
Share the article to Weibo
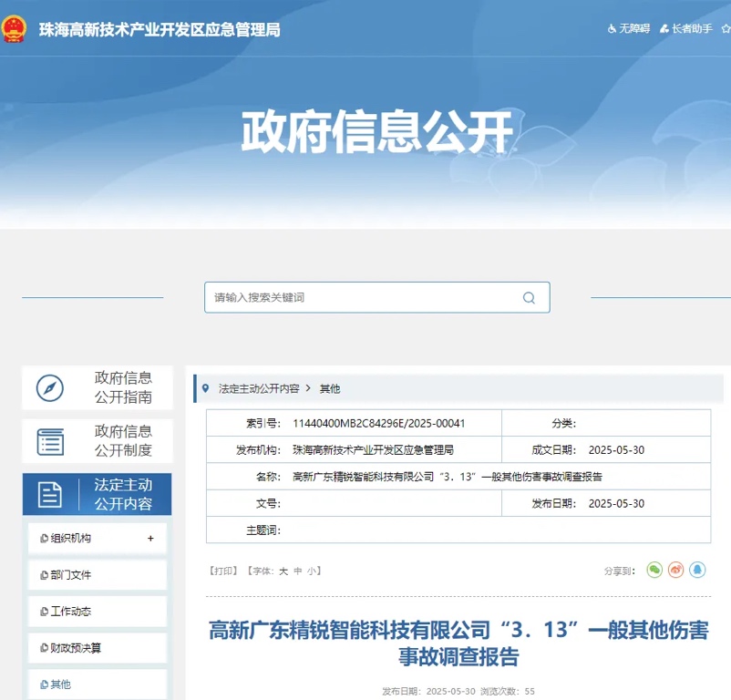point(675,570)
